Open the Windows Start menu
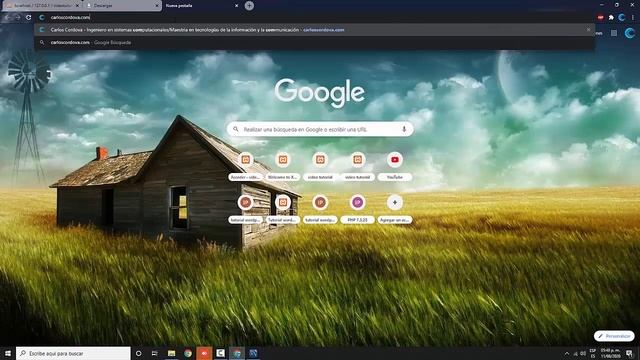640x360 pixels. pos(7,353)
